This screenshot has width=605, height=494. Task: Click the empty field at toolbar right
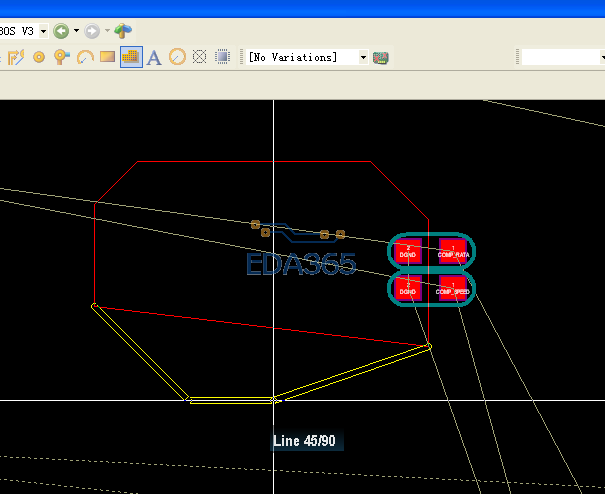(562, 57)
